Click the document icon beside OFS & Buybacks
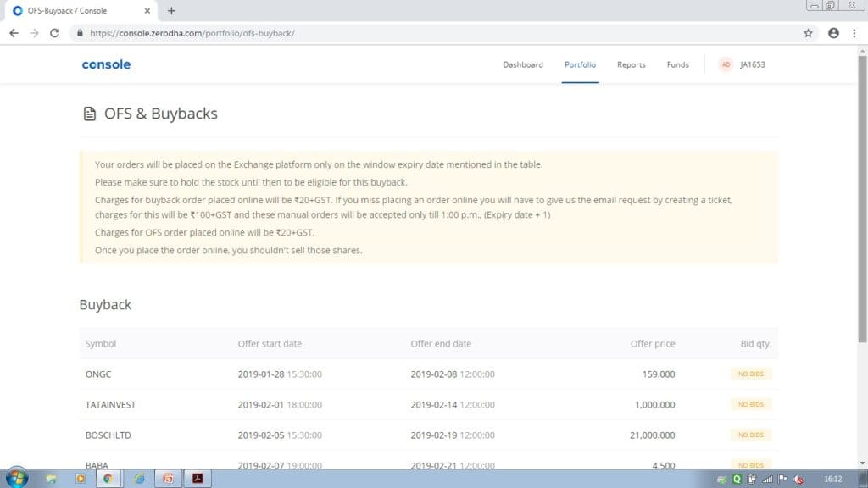868x488 pixels. 88,114
